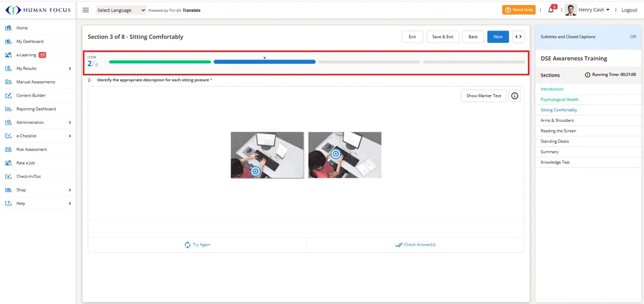Click the target marker on the right posture image
Screen dimensions: 644x304
[x=336, y=154]
